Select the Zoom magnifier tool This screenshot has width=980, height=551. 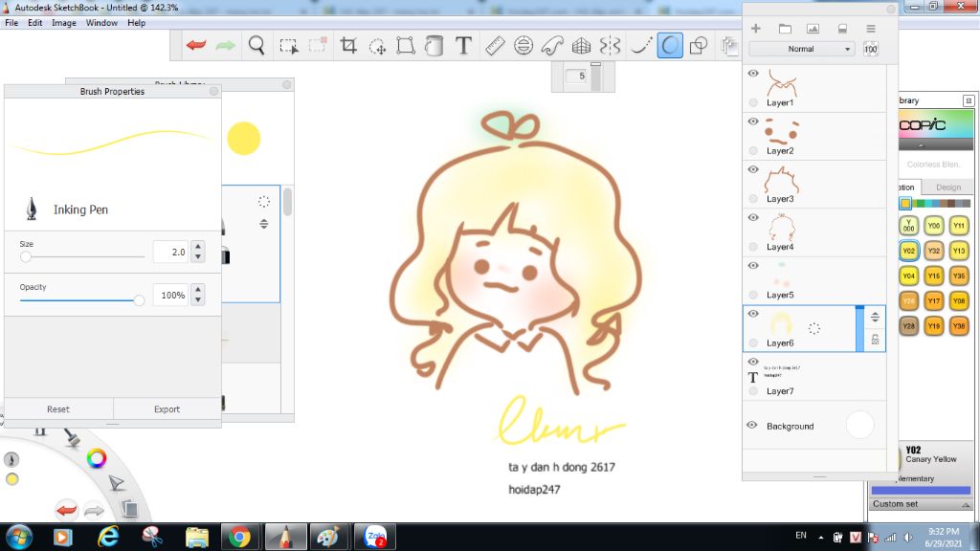(256, 45)
